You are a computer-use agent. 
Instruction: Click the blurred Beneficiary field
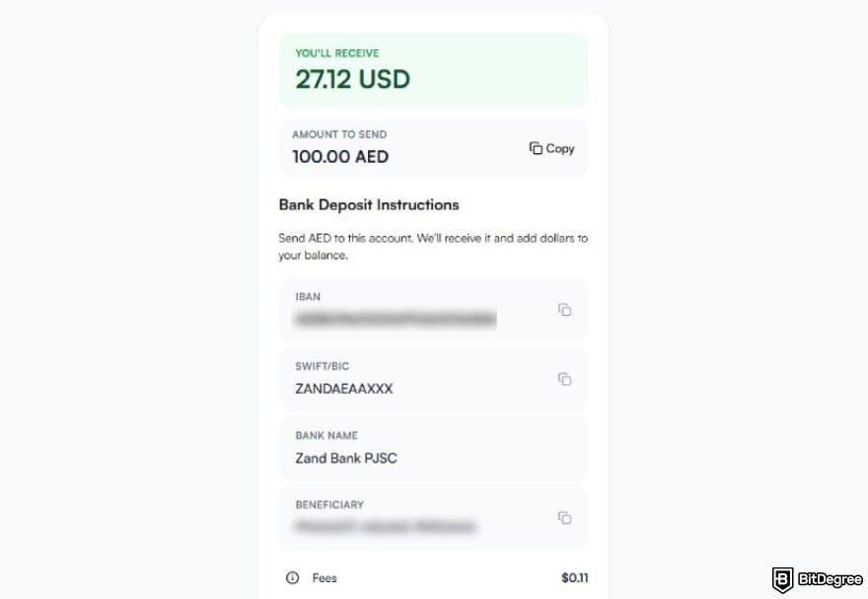(x=414, y=516)
